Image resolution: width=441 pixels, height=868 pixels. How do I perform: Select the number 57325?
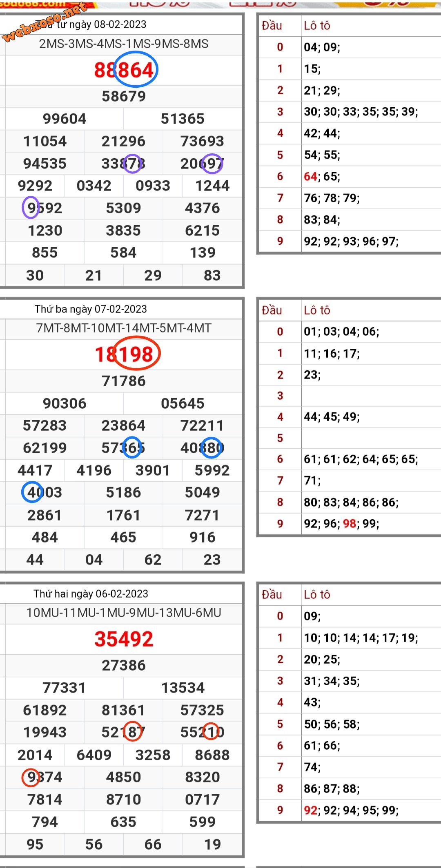tap(202, 710)
